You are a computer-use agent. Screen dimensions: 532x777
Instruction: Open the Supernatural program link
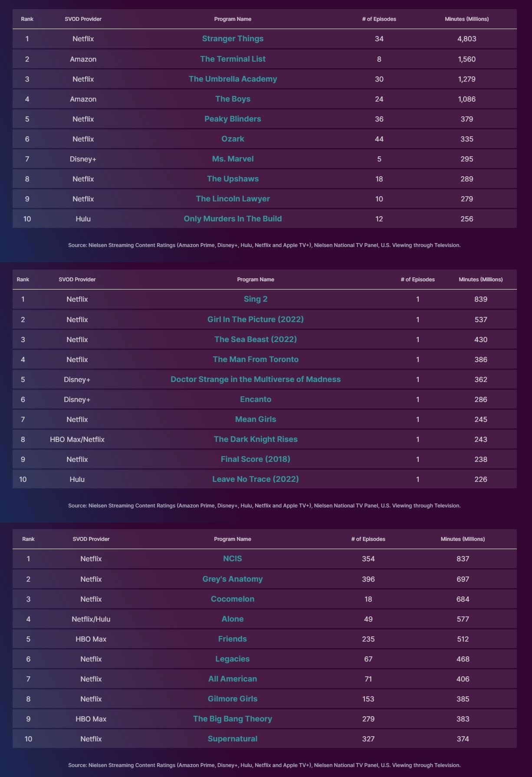click(x=232, y=739)
